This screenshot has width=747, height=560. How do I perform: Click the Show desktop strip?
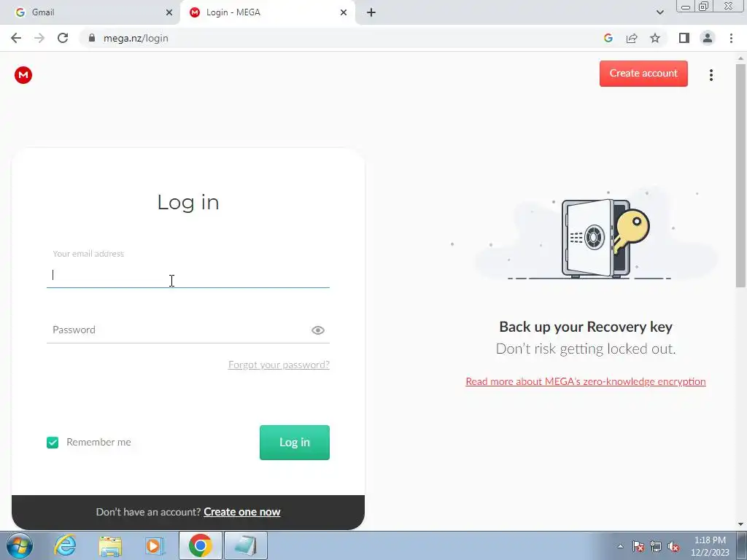(x=742, y=545)
